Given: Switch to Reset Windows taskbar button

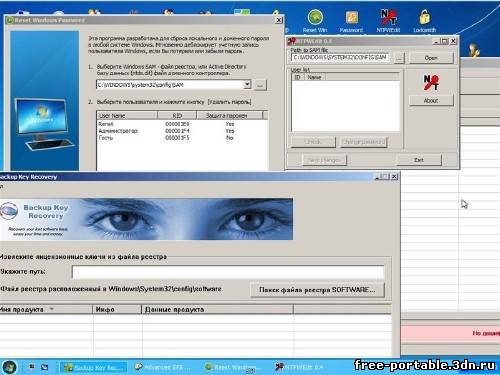Looking at the screenshot, I should tap(233, 367).
